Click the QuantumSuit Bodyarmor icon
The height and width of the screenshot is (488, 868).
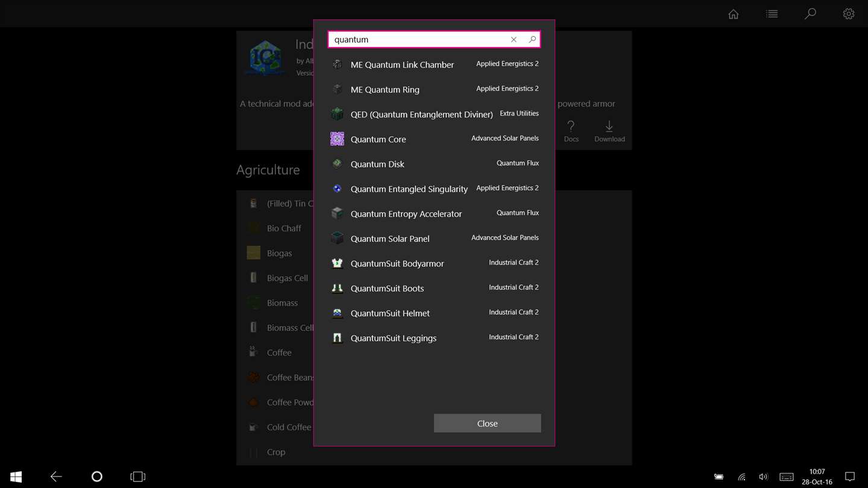(x=337, y=263)
